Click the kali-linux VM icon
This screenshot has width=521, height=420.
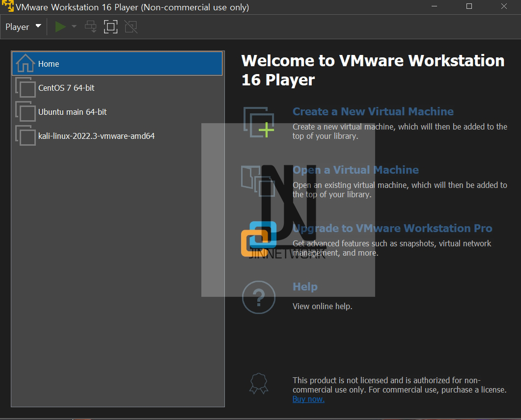26,136
